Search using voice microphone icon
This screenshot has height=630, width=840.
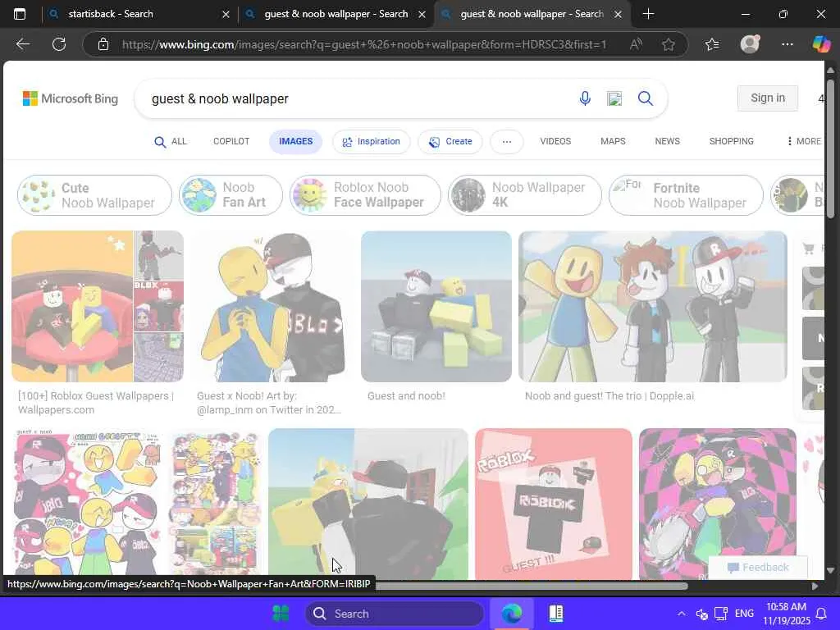pos(585,98)
